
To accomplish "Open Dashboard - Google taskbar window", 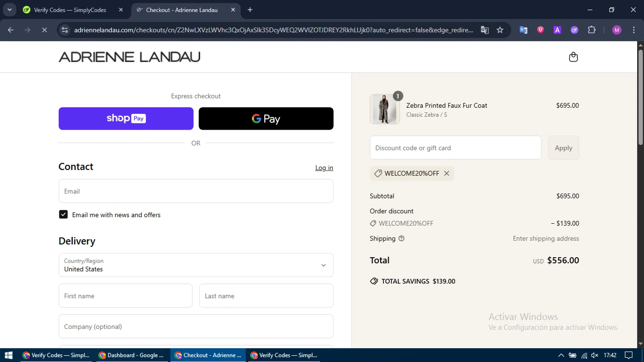I will pos(131,355).
